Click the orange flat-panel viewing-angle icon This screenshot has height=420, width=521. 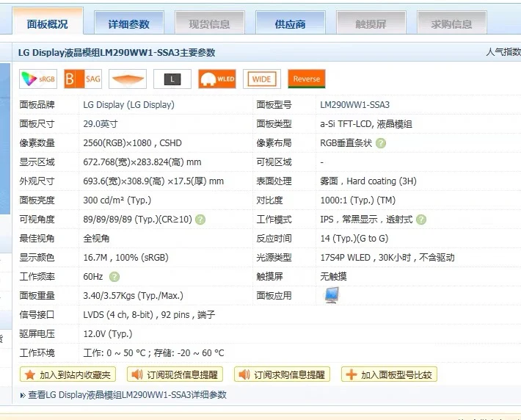pos(128,79)
